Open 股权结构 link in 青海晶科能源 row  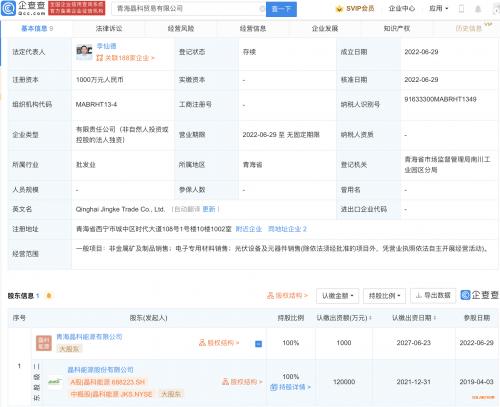[x=219, y=343]
